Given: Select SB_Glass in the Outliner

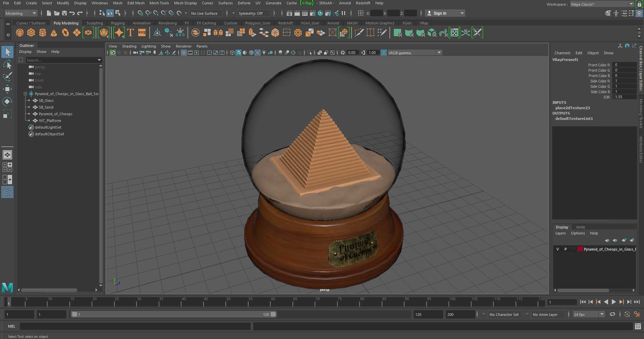Looking at the screenshot, I should tap(46, 100).
